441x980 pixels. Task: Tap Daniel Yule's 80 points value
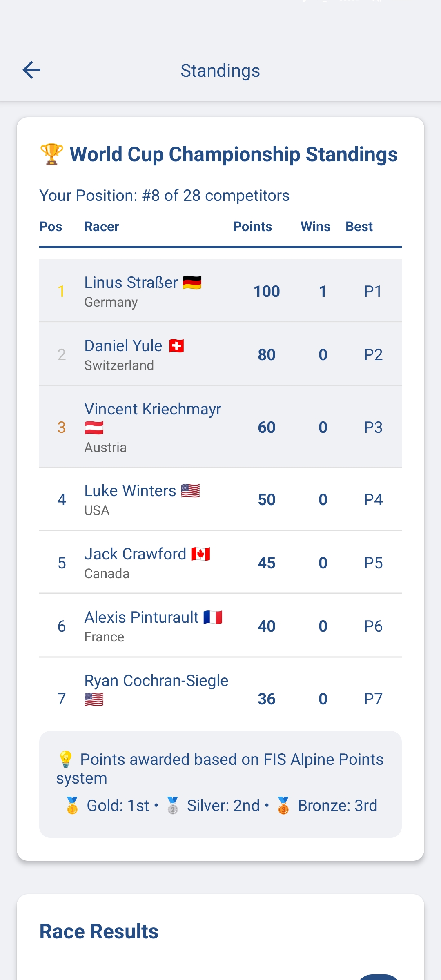click(267, 354)
